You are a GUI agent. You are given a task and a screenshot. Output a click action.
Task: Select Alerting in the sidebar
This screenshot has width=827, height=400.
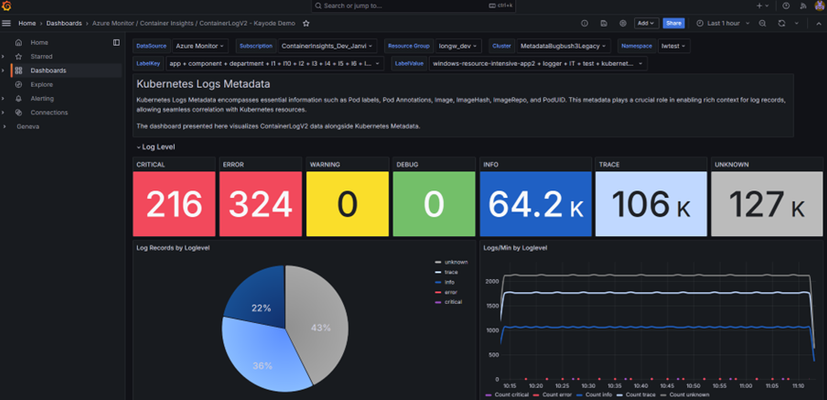42,99
